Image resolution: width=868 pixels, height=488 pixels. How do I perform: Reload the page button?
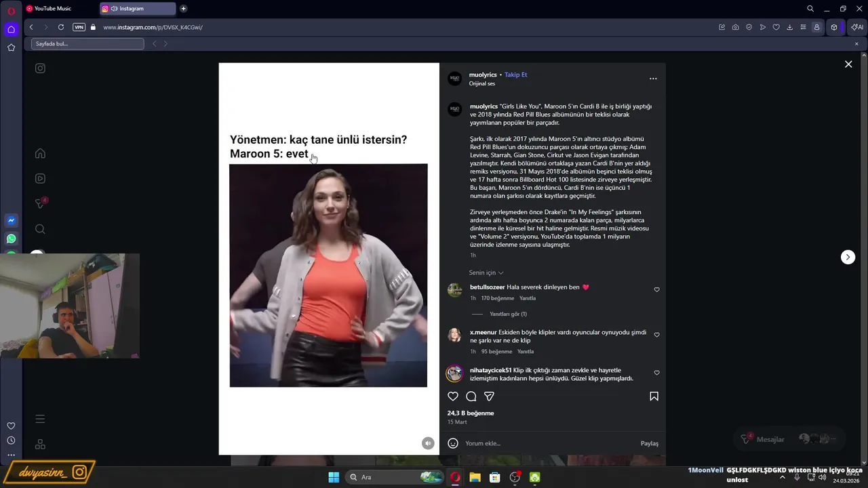coord(61,27)
